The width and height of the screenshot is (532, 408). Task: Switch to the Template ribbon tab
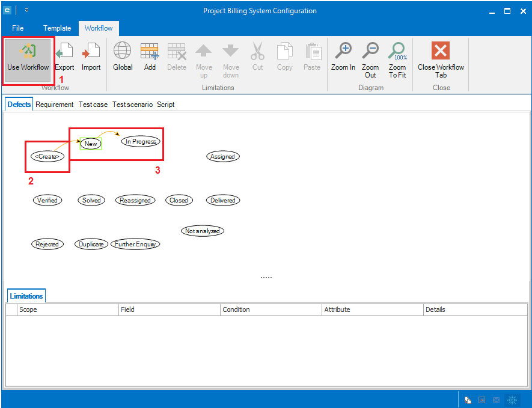[x=57, y=28]
